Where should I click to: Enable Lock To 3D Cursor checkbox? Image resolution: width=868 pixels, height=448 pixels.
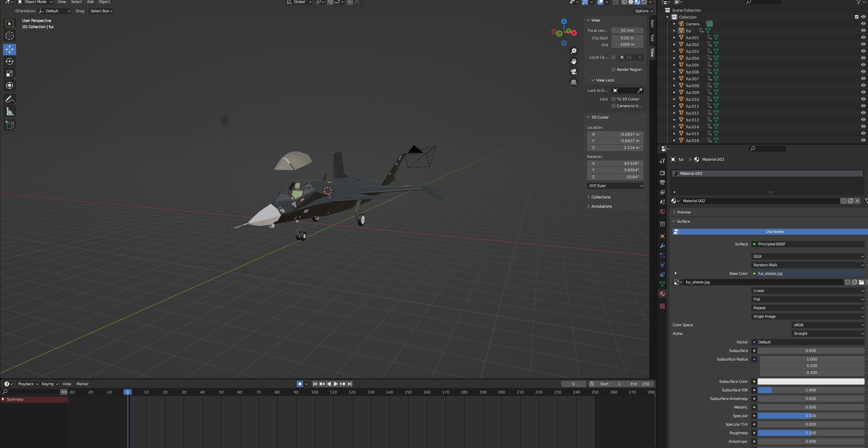tap(613, 99)
